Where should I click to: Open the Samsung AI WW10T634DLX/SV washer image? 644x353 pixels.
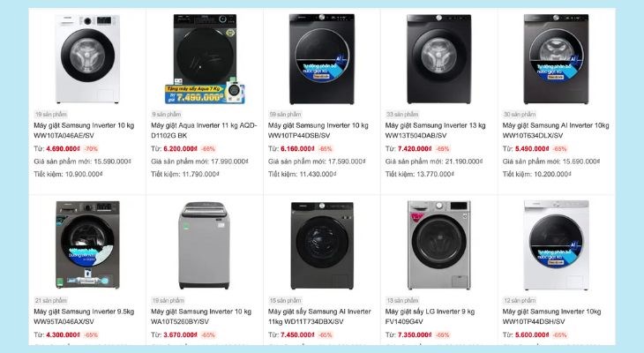click(x=556, y=59)
